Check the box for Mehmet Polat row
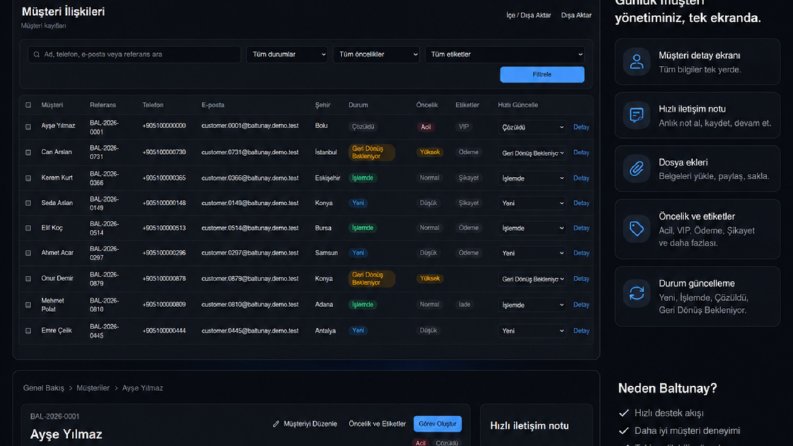The height and width of the screenshot is (446, 793). (28, 305)
